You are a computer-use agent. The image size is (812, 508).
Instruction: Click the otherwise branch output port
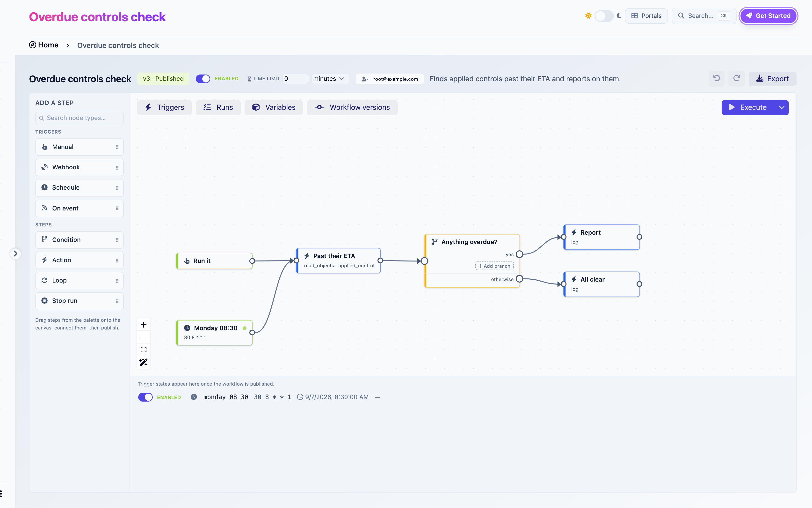pos(519,279)
